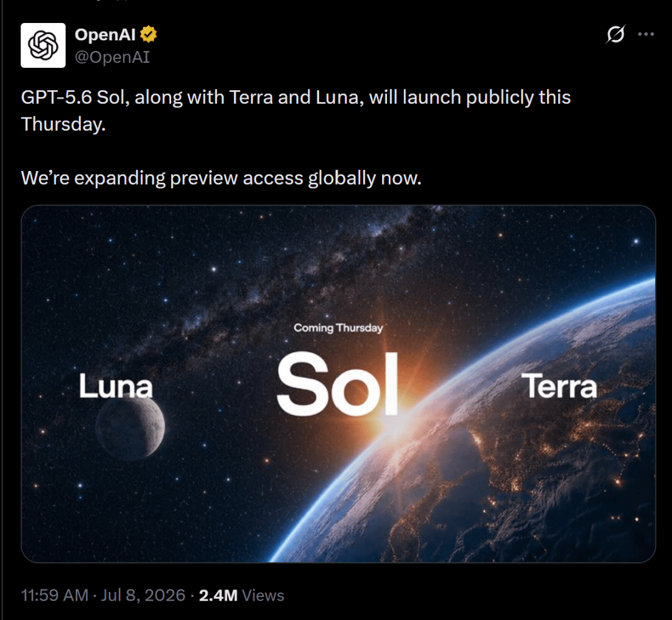The width and height of the screenshot is (672, 620).
Task: Click the 11:59 AM timestamp
Action: 55,595
